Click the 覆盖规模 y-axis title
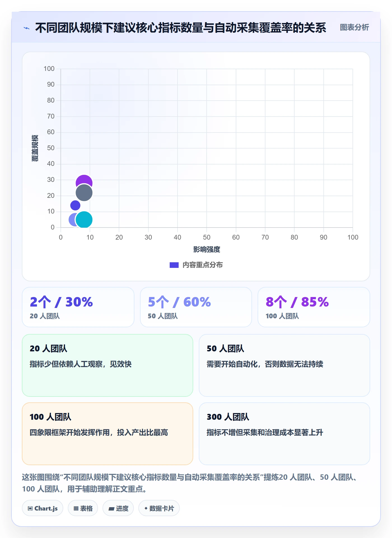Viewport: 392px width, 538px height. (35, 148)
